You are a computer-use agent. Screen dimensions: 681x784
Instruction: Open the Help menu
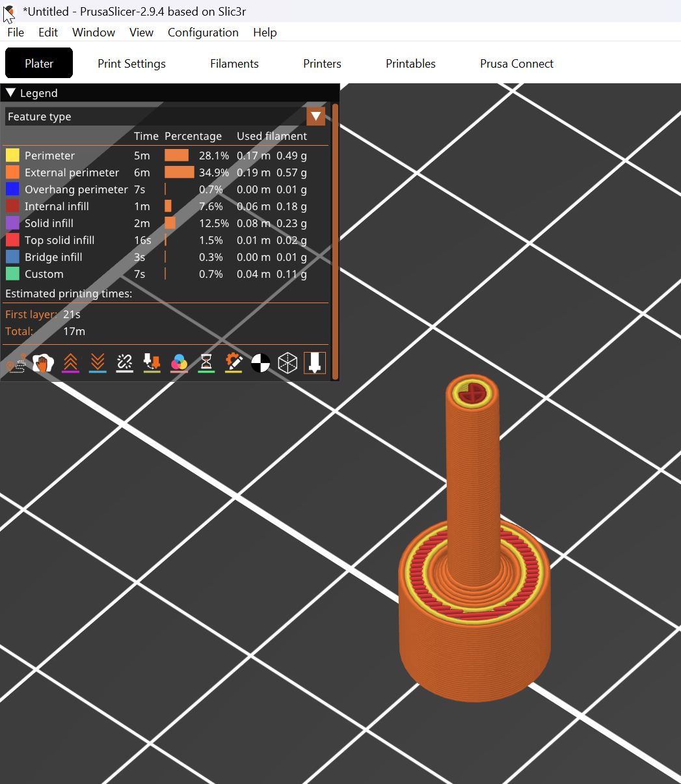coord(265,33)
